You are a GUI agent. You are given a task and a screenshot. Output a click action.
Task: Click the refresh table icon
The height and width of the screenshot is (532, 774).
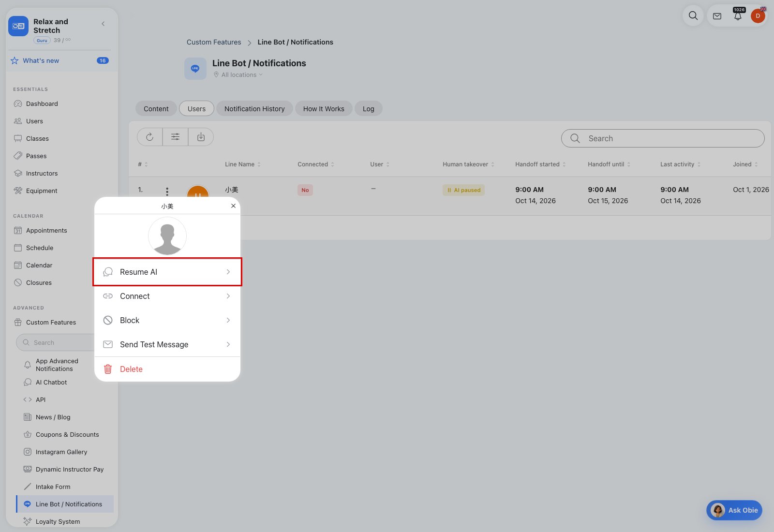click(150, 137)
